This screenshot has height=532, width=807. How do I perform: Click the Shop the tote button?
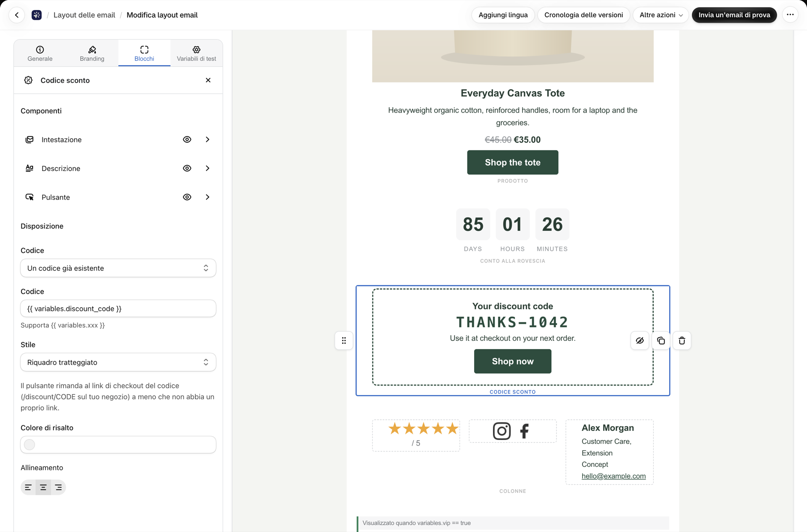pyautogui.click(x=513, y=163)
